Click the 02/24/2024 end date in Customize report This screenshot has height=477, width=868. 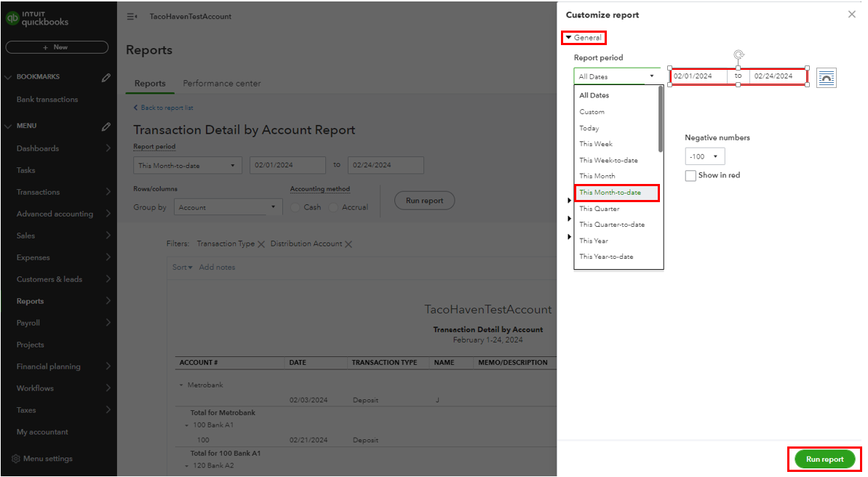[x=778, y=76]
